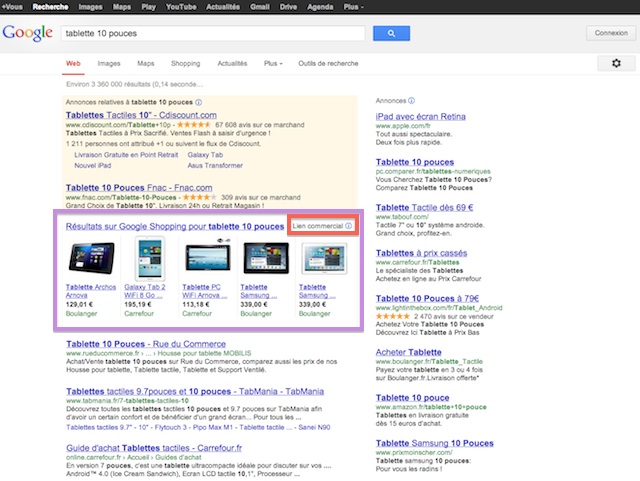Switch to the Images search tab
This screenshot has height=481, width=640.
point(109,63)
